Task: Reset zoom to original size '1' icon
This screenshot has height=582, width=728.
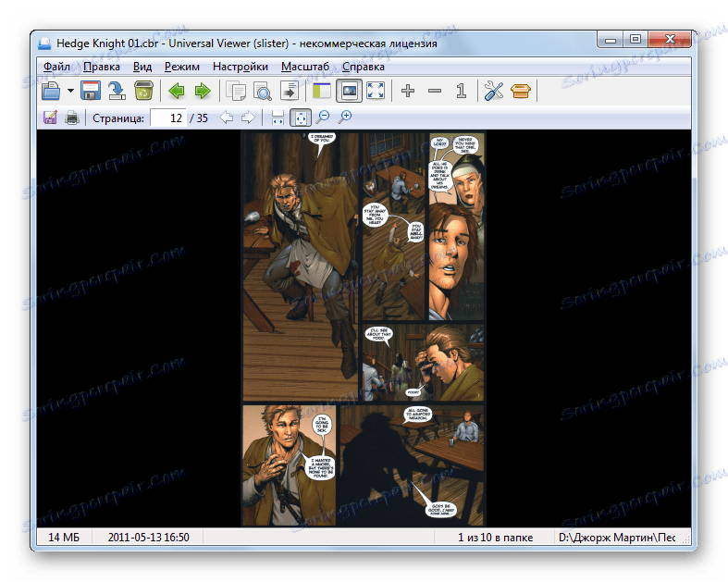Action: point(461,91)
